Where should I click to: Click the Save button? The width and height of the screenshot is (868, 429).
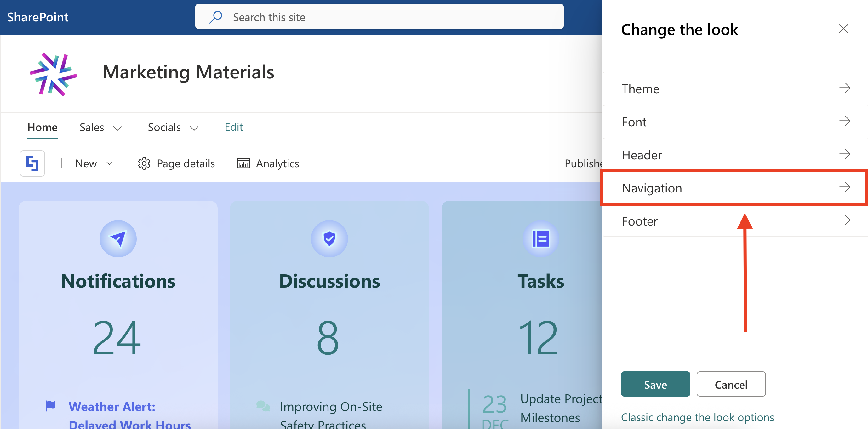tap(655, 384)
